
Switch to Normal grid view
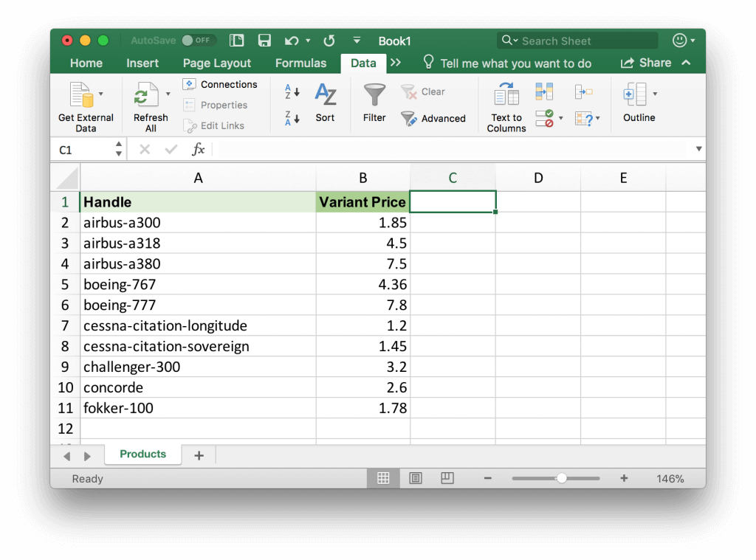click(383, 479)
